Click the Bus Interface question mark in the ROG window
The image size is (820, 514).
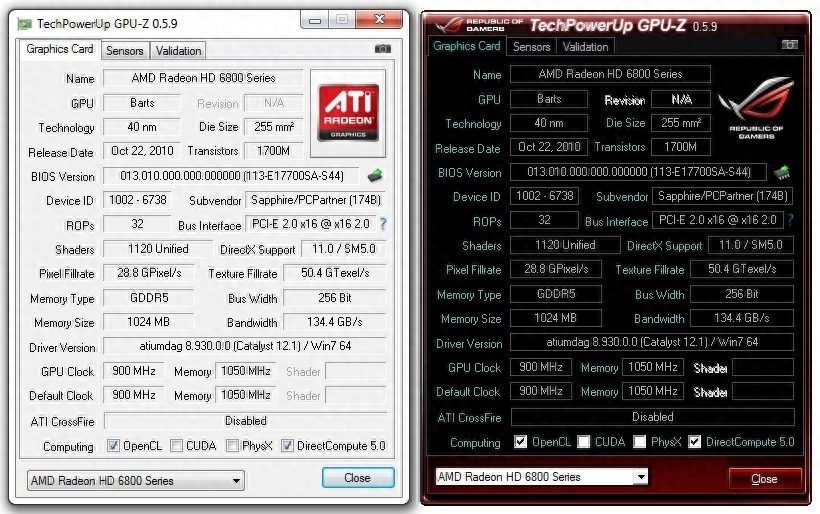[x=790, y=220]
